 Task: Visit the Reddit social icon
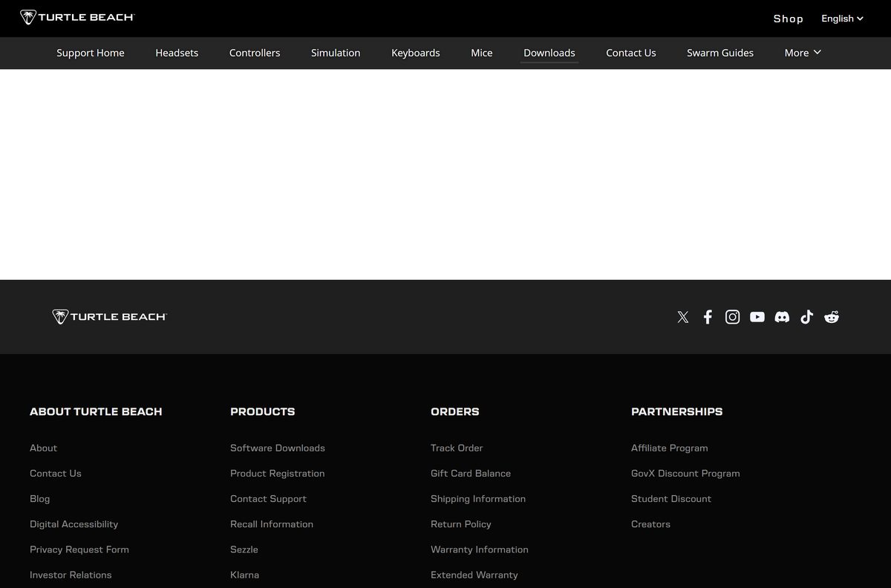coord(832,317)
